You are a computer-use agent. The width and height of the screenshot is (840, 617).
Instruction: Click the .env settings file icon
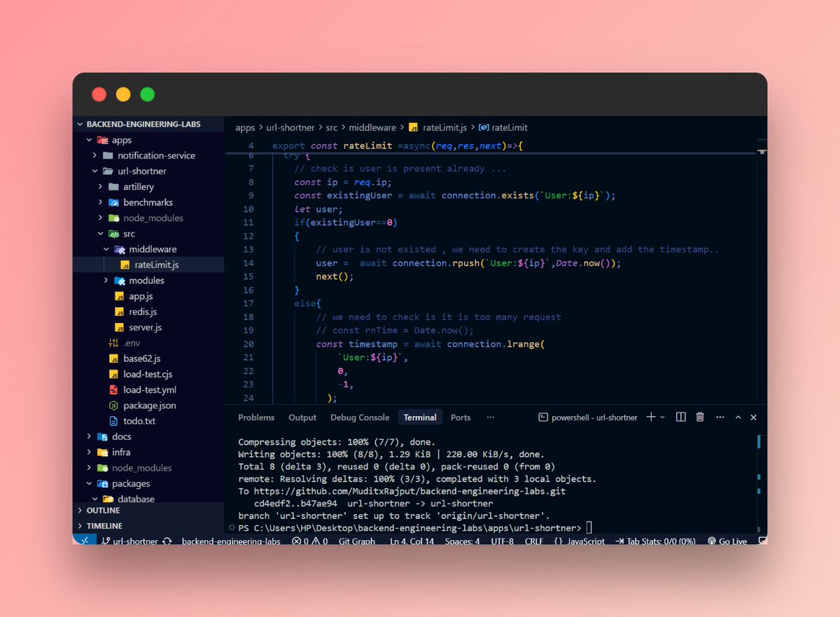pyautogui.click(x=113, y=343)
